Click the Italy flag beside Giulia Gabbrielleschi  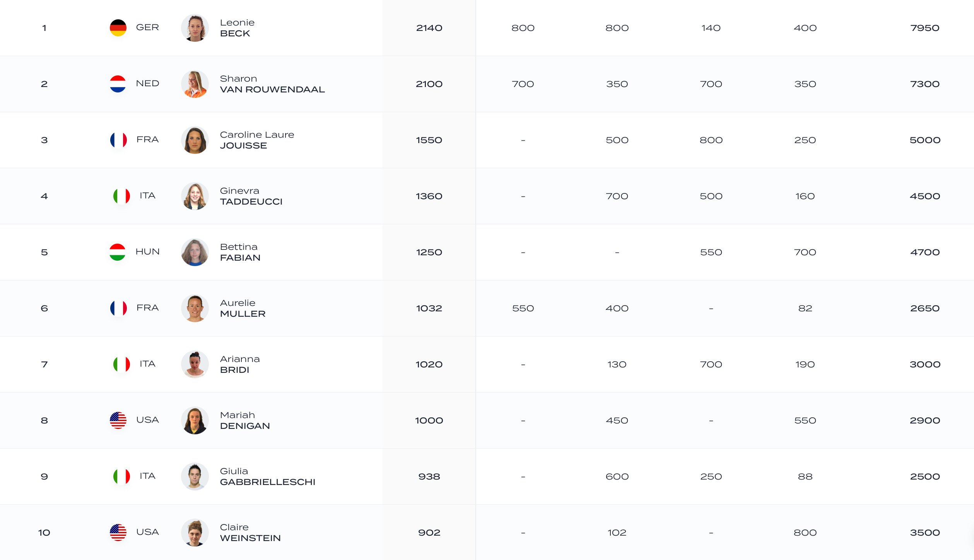pos(121,476)
